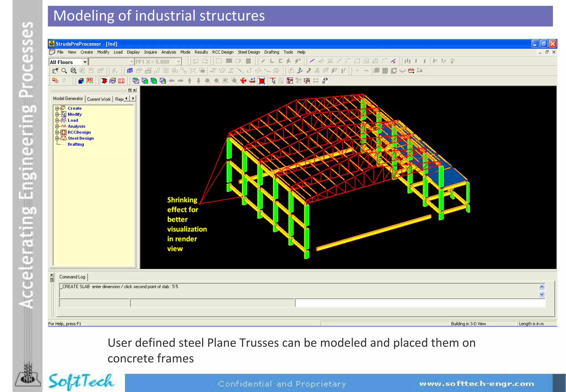Click the yellow-blue box with cursor icon

112,81
